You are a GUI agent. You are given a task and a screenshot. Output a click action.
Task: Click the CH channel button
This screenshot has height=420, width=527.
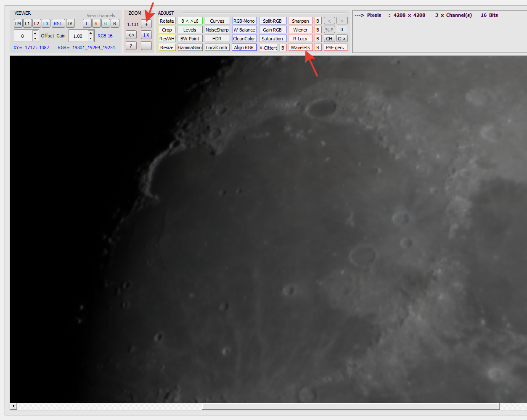[329, 38]
